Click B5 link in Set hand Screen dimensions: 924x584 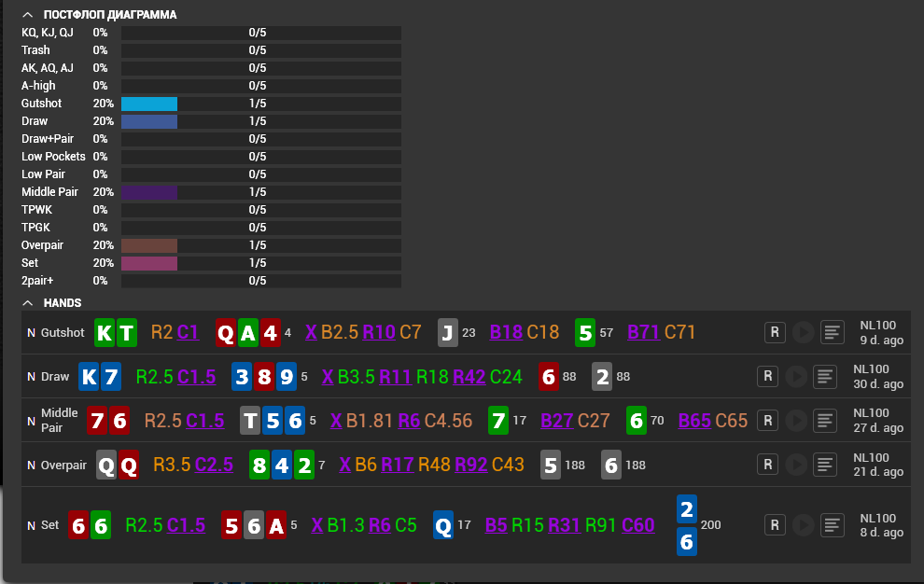coord(497,525)
